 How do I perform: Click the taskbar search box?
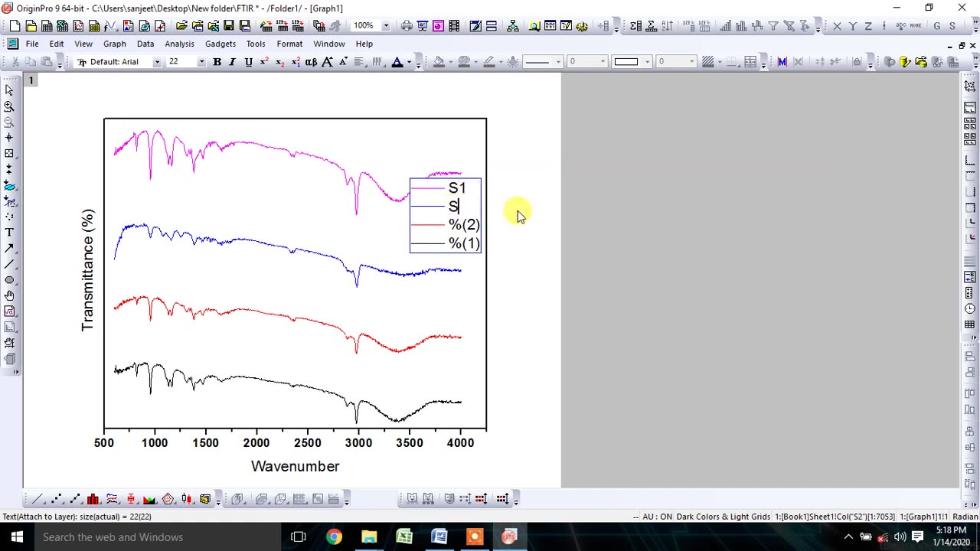[157, 537]
